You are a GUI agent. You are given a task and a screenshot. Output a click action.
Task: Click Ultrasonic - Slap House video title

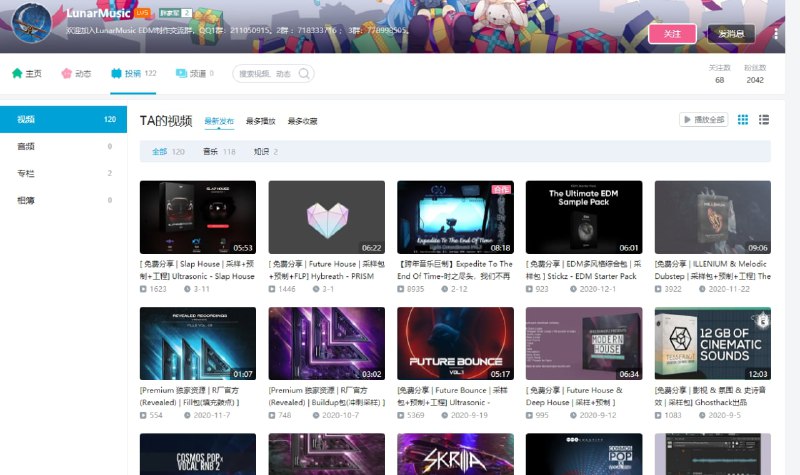[x=197, y=270]
